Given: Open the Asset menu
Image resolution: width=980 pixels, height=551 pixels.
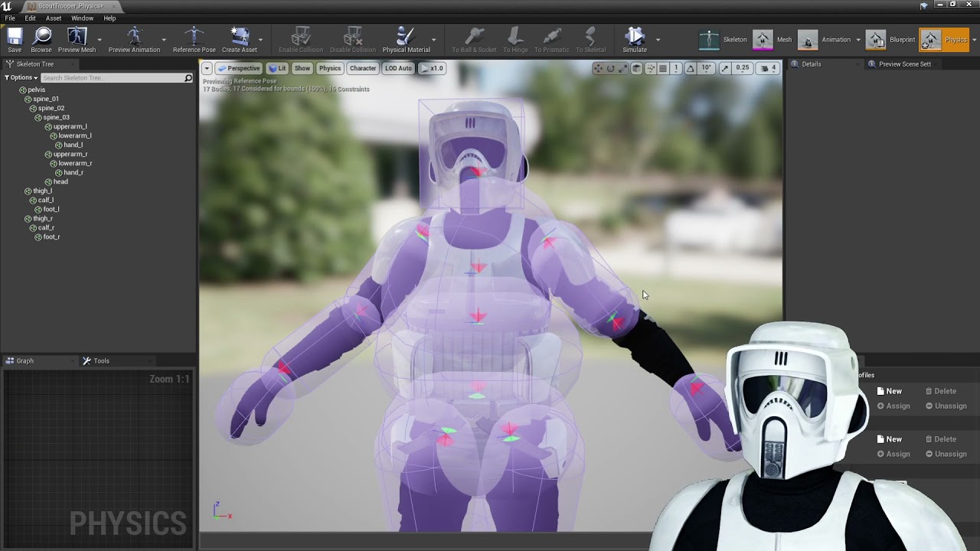Looking at the screenshot, I should pyautogui.click(x=54, y=18).
